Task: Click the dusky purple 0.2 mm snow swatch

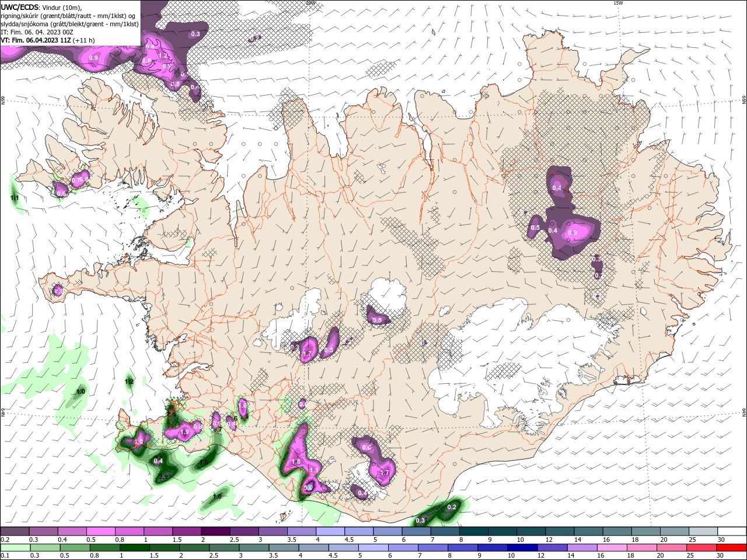Action: (14, 531)
